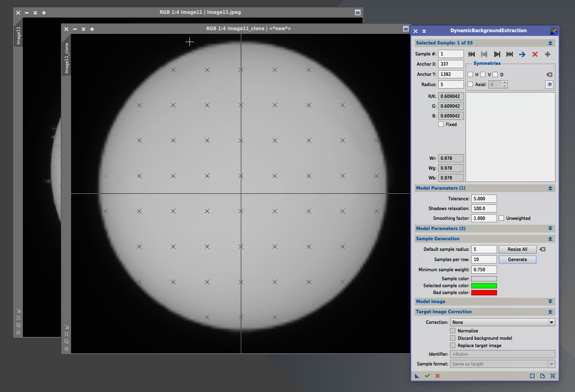Enable H symmetry checkbox
This screenshot has width=575, height=392.
[470, 74]
